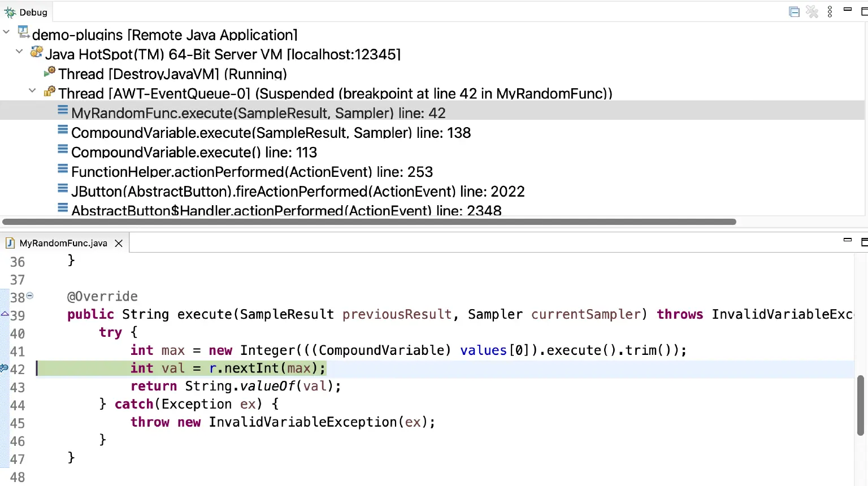Click the Java file icon on MyRandomFunc.java tab

tap(10, 243)
